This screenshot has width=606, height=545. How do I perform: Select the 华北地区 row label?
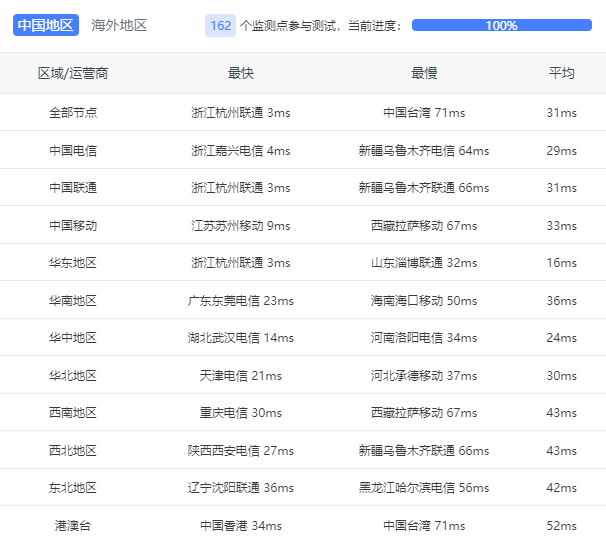73,375
